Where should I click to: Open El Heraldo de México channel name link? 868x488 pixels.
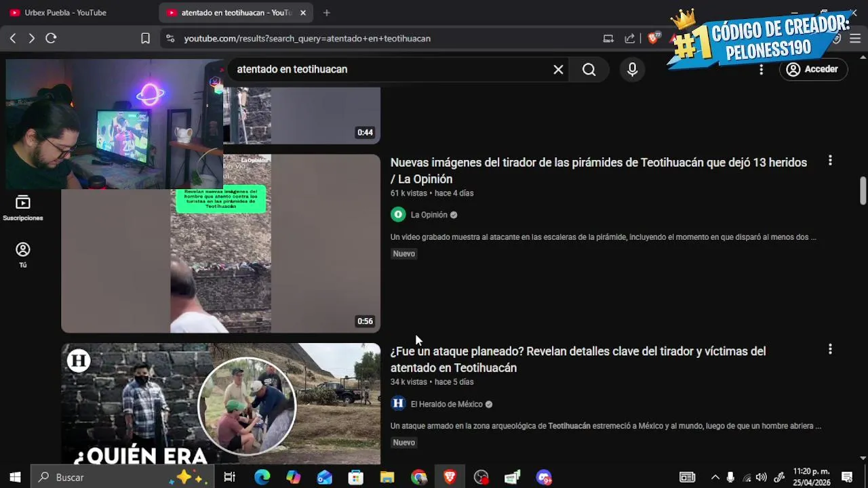pos(447,404)
